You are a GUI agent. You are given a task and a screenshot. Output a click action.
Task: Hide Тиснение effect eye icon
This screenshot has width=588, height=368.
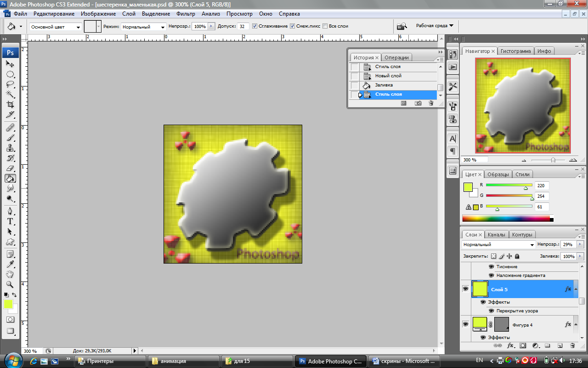tap(491, 267)
